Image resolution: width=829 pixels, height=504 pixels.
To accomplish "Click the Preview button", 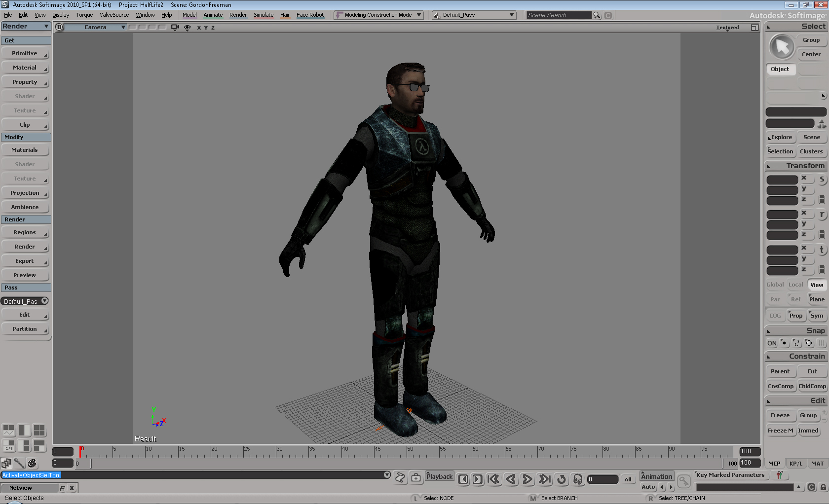I will tap(25, 275).
